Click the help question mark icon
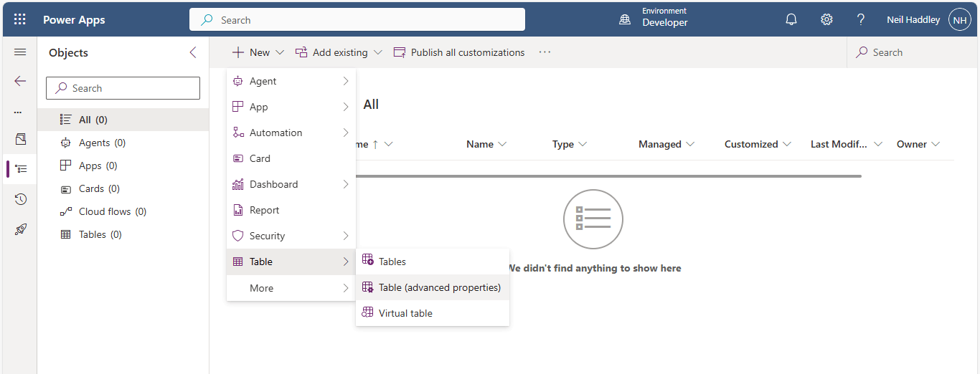This screenshot has width=980, height=374. click(x=861, y=19)
